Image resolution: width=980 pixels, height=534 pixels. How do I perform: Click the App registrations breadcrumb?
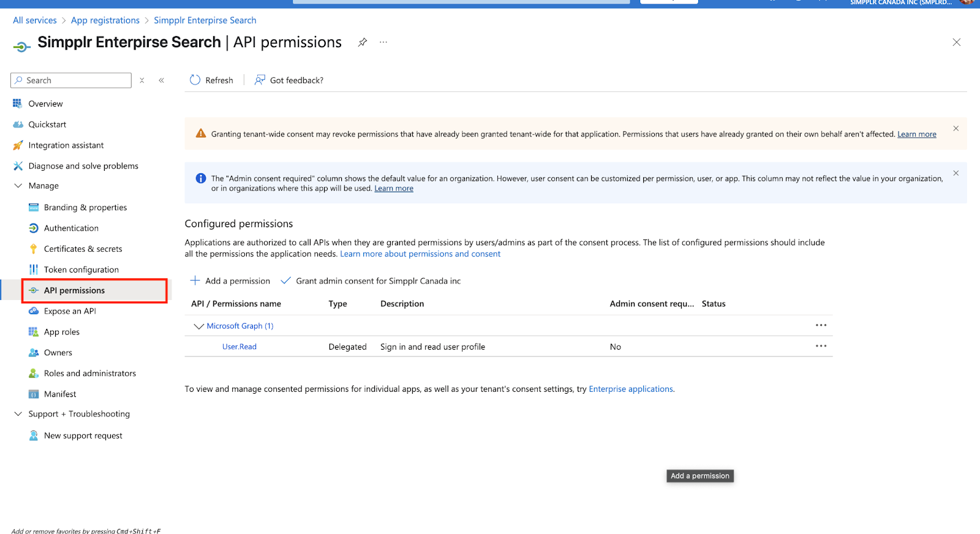(x=105, y=20)
